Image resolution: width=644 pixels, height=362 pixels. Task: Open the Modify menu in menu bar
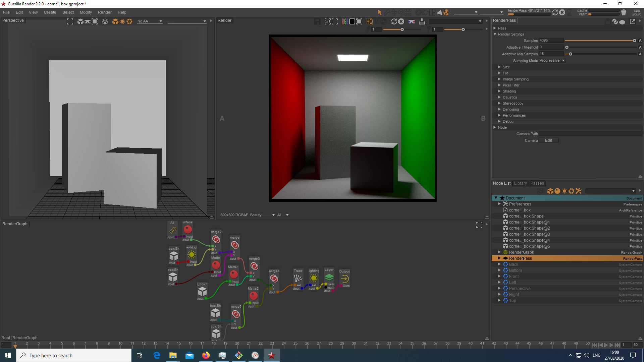(86, 12)
